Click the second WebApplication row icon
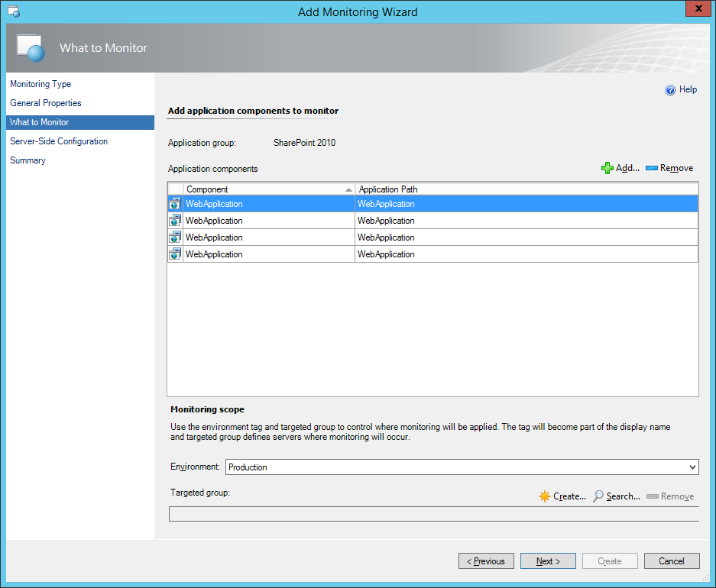This screenshot has height=588, width=716. 175,221
